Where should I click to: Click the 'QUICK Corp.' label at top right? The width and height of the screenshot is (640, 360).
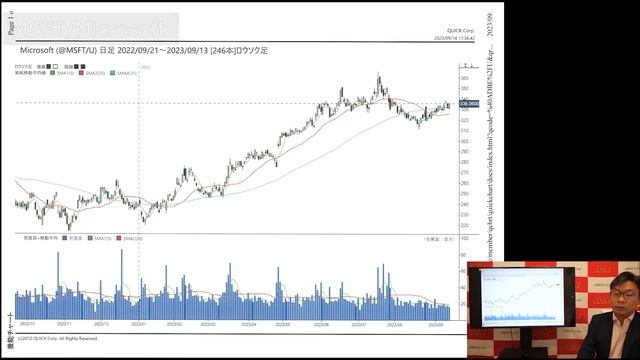(x=461, y=31)
